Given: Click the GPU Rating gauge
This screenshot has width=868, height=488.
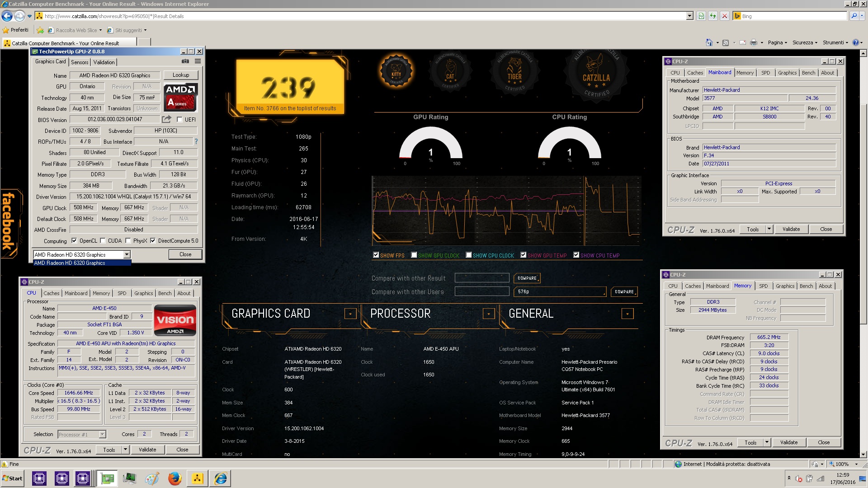Looking at the screenshot, I should (430, 144).
